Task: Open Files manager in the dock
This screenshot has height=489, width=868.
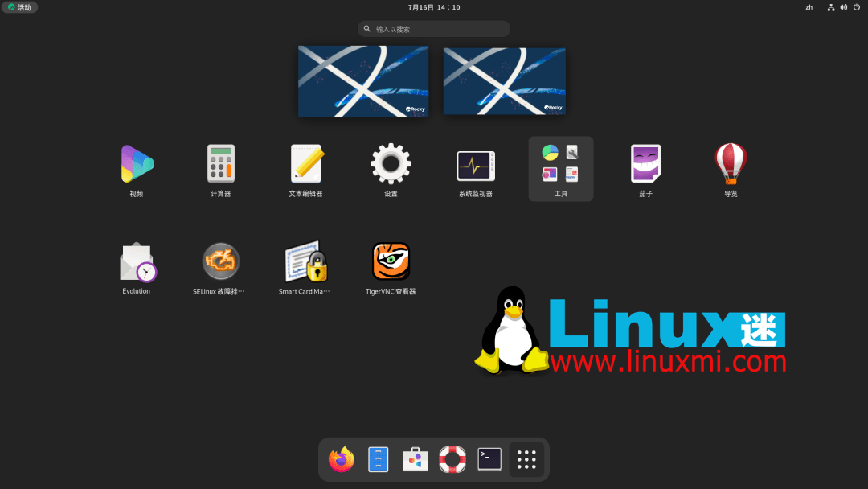Action: coord(378,459)
